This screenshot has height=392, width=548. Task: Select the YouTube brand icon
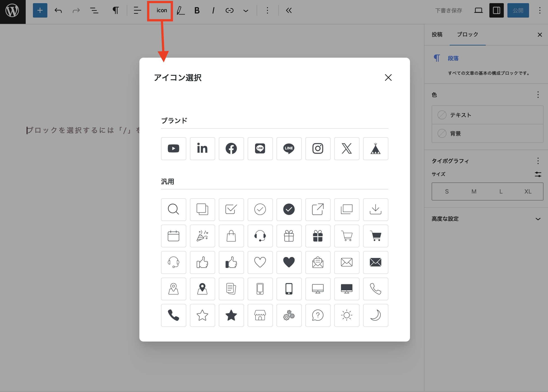173,148
